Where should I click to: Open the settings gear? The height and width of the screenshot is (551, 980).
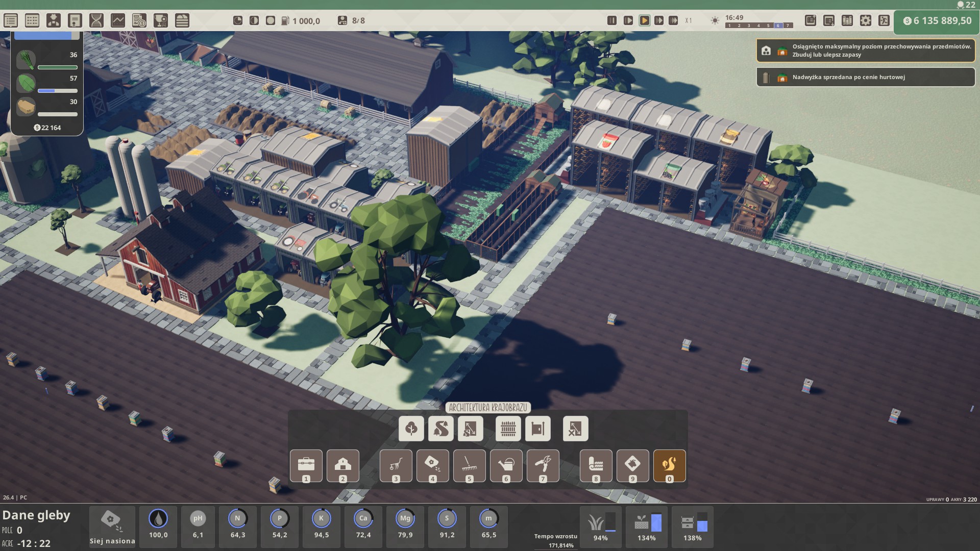coord(865,20)
